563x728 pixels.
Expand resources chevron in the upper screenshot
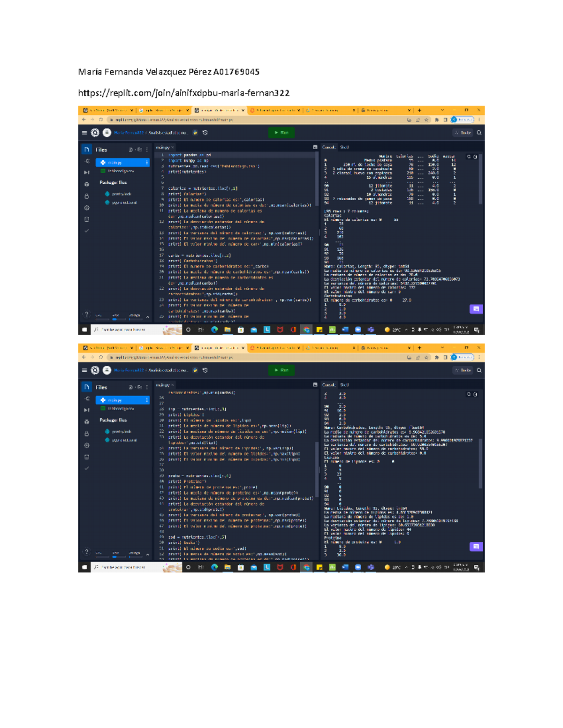click(x=148, y=317)
